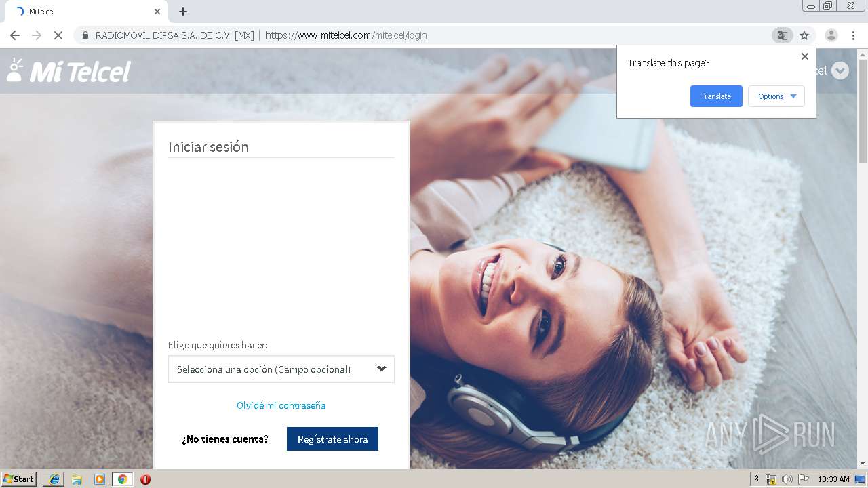Open the taskbar media player
This screenshot has width=868, height=488.
pyautogui.click(x=100, y=479)
